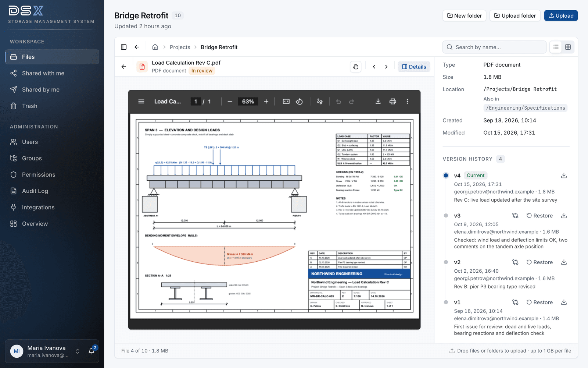Open Files in the sidebar
588x368 pixels.
click(x=52, y=57)
